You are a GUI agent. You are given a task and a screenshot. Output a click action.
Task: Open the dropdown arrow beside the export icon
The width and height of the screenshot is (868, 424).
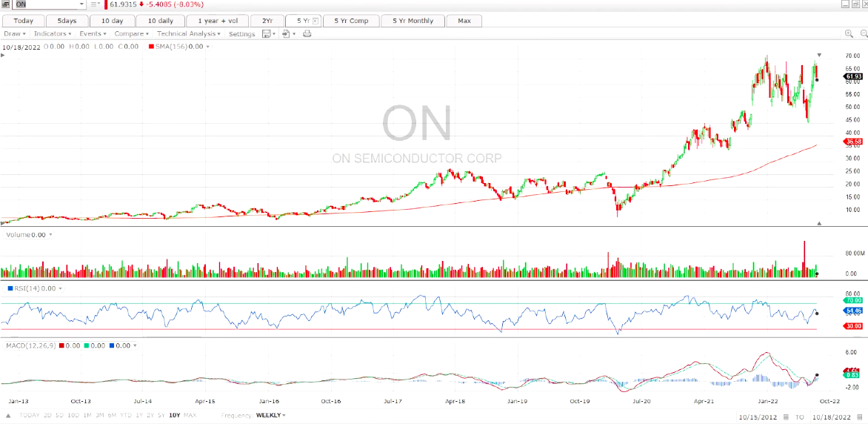click(x=294, y=34)
